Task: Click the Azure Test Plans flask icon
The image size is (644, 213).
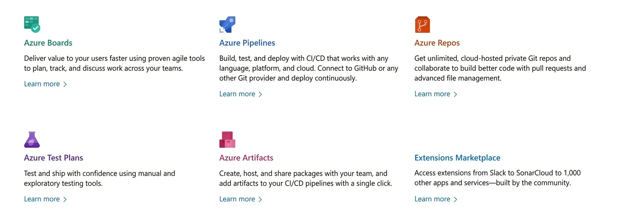Action: [32, 140]
